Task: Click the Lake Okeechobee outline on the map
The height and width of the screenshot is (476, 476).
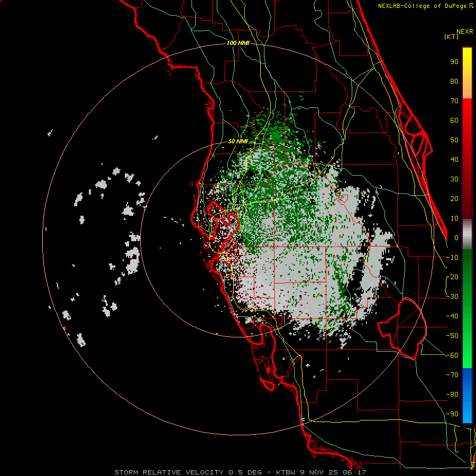Action: point(402,328)
